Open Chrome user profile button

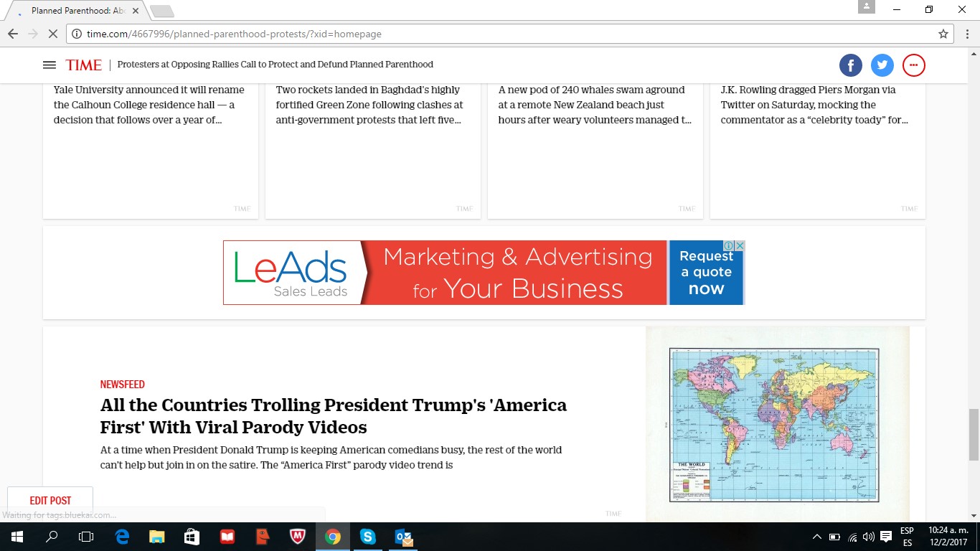pyautogui.click(x=867, y=6)
